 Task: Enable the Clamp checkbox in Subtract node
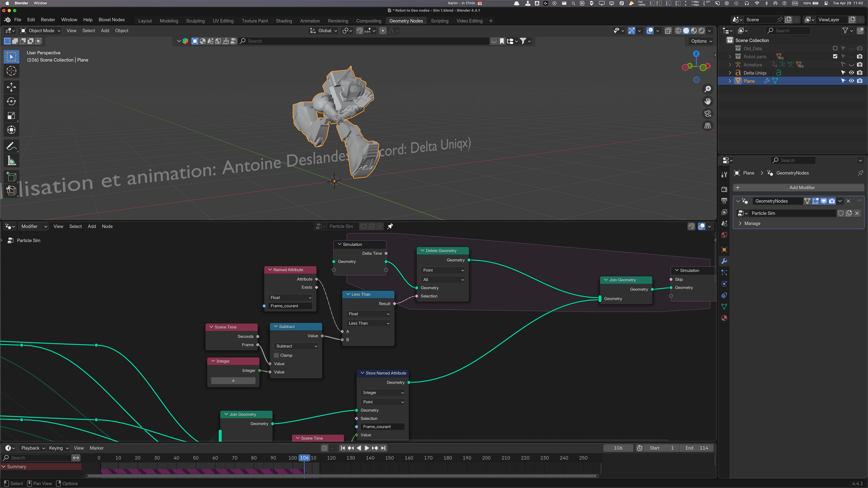coord(276,355)
